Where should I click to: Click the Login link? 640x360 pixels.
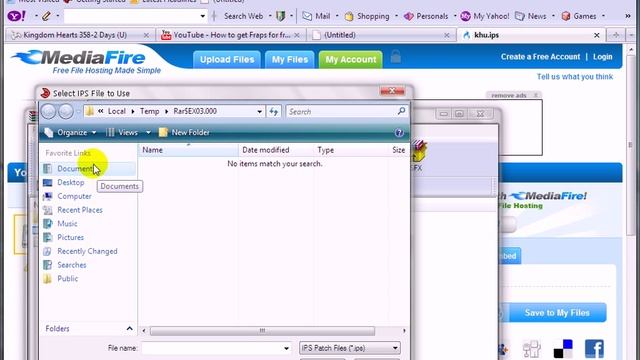click(603, 57)
